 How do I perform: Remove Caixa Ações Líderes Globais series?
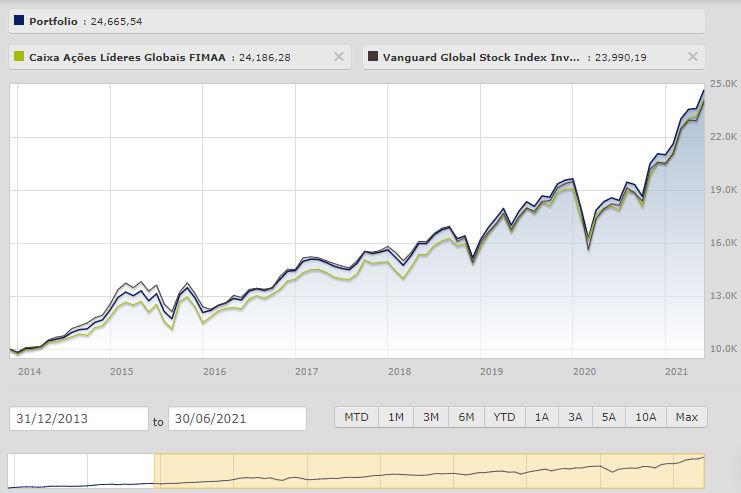[x=338, y=57]
